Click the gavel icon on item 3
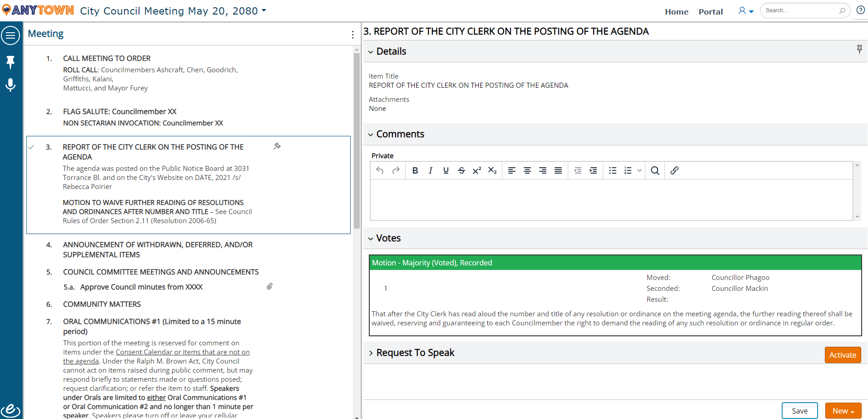The image size is (868, 419). [277, 146]
